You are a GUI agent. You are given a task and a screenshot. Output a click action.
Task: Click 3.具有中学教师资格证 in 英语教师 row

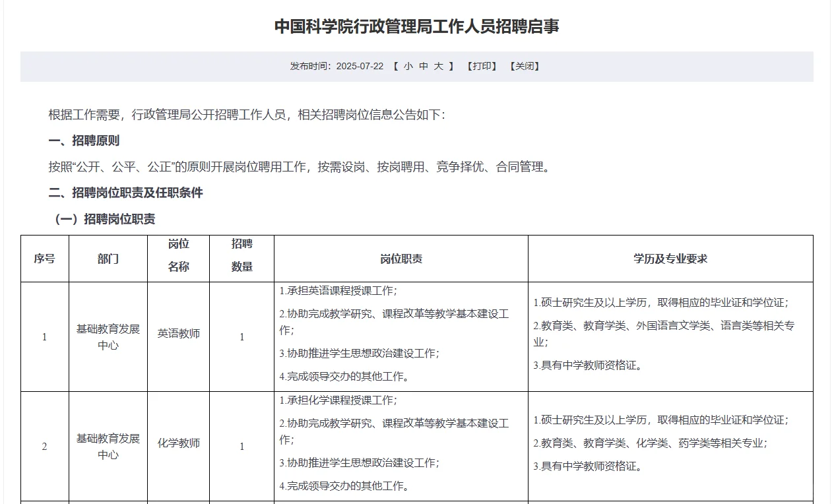[x=588, y=365]
